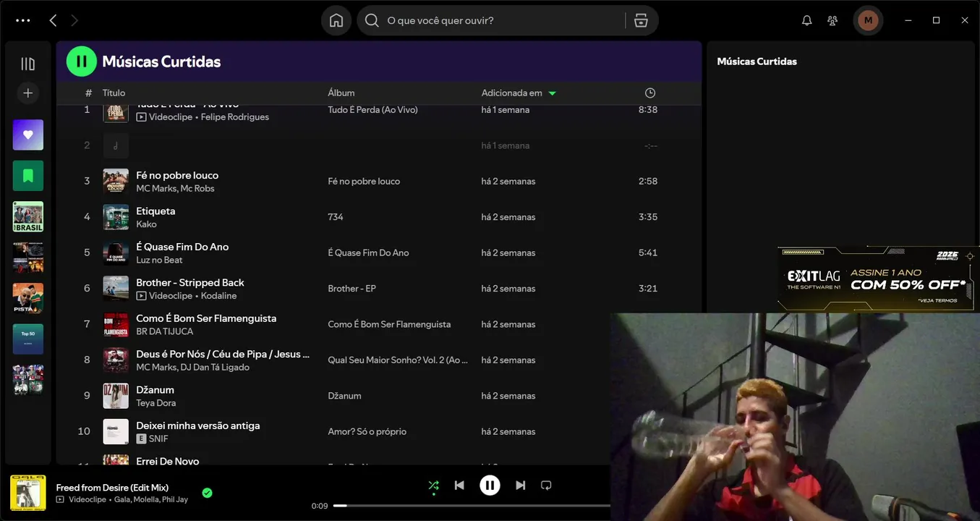This screenshot has width=980, height=521.
Task: Open the Top 50 playlist thumbnail
Action: pos(27,339)
